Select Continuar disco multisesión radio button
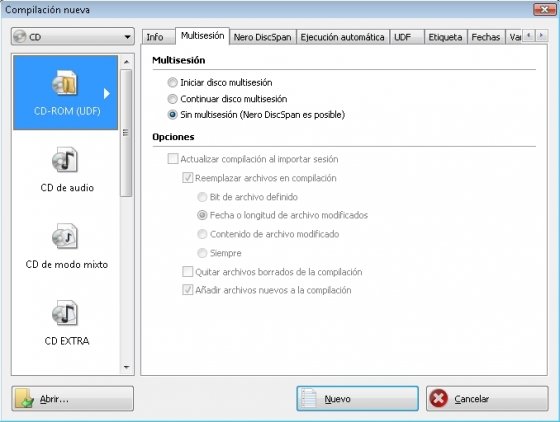Viewport: 560px width, 422px height. 172,99
